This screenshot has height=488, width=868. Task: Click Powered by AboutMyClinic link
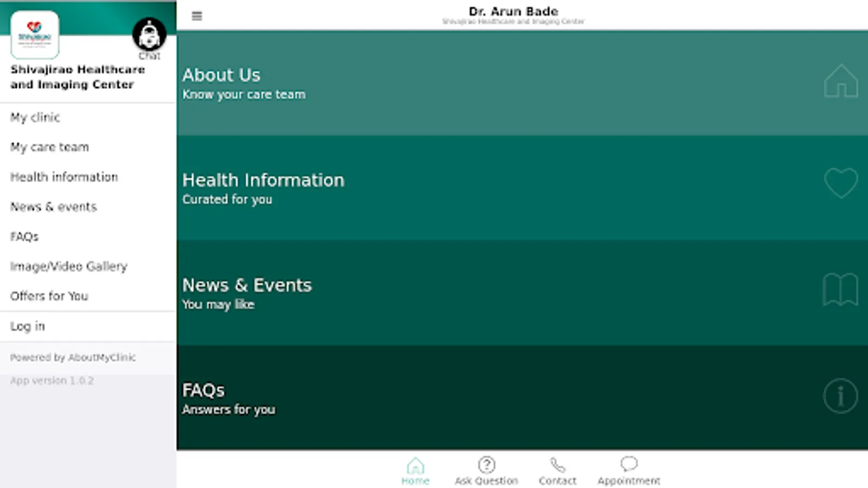click(73, 357)
